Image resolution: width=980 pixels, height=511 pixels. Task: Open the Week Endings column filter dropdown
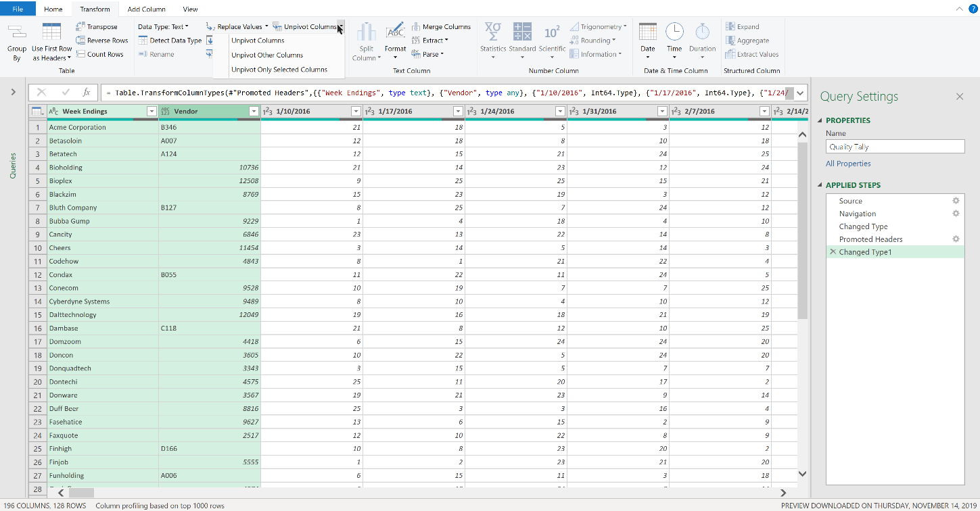[x=151, y=112]
